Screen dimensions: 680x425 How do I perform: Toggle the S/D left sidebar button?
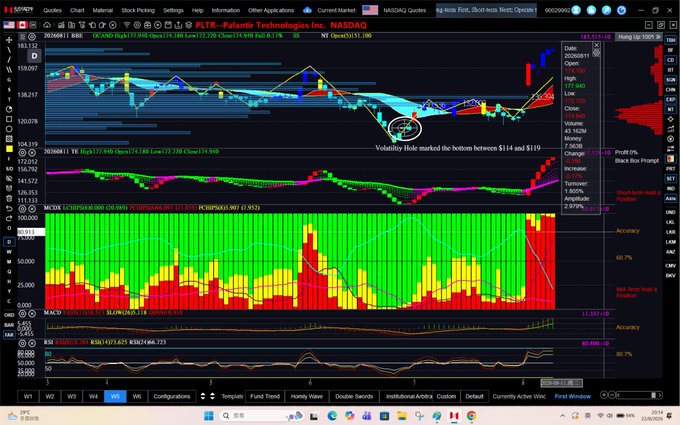[9, 169]
